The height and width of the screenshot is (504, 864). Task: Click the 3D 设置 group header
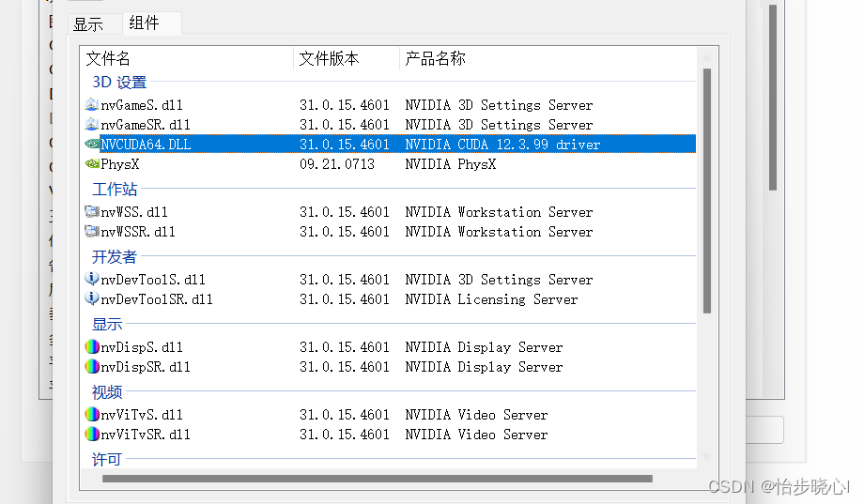(119, 82)
